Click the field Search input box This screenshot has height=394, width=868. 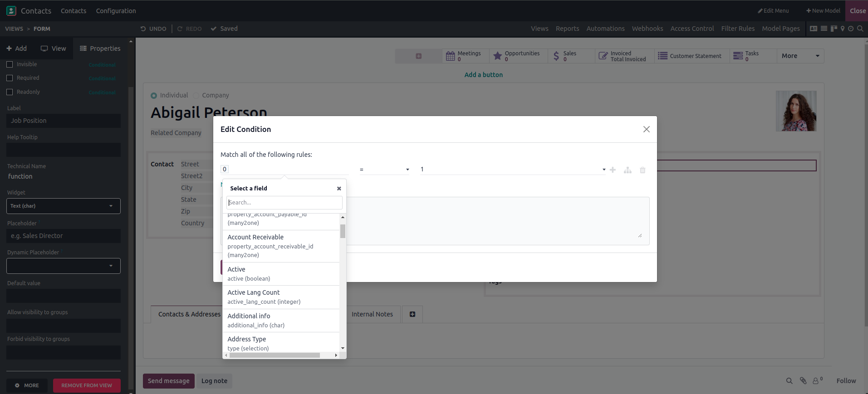(284, 203)
